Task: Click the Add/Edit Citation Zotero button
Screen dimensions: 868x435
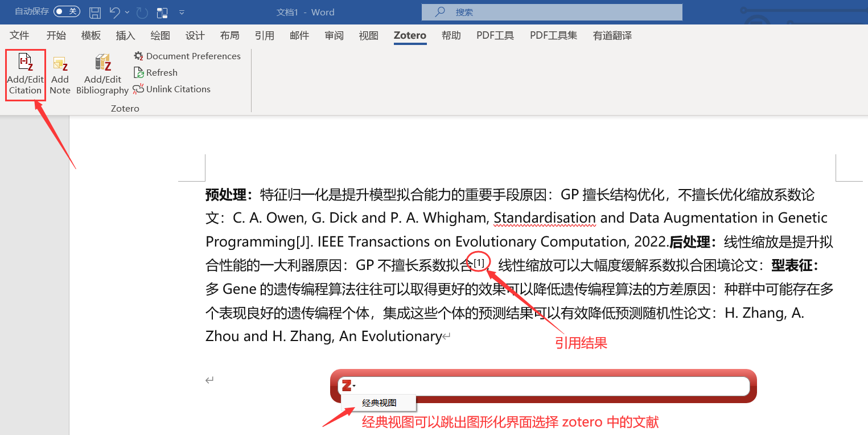Action: point(26,75)
